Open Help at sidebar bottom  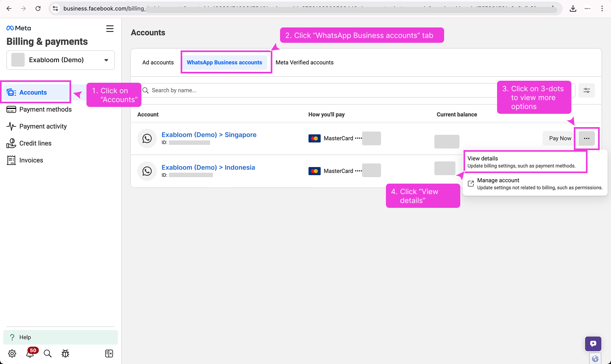coord(61,337)
